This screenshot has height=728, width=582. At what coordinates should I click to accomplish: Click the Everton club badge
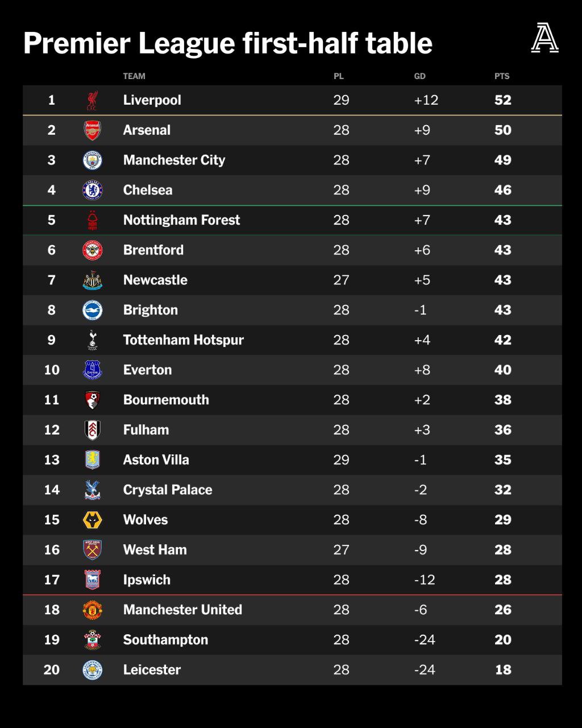tap(92, 370)
